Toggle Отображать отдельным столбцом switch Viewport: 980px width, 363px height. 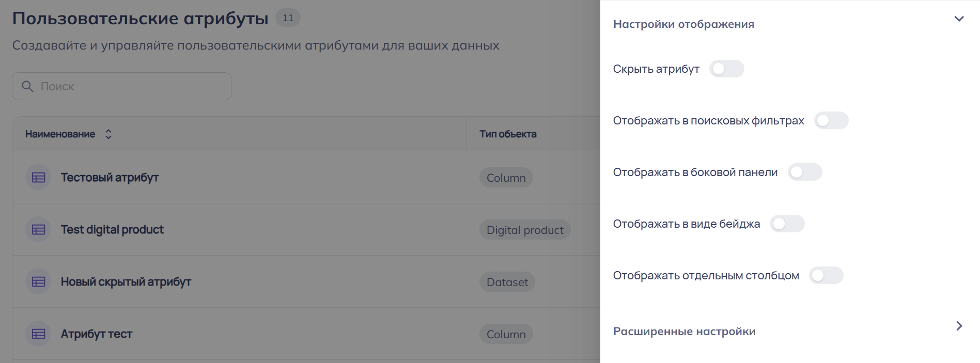[x=826, y=275]
